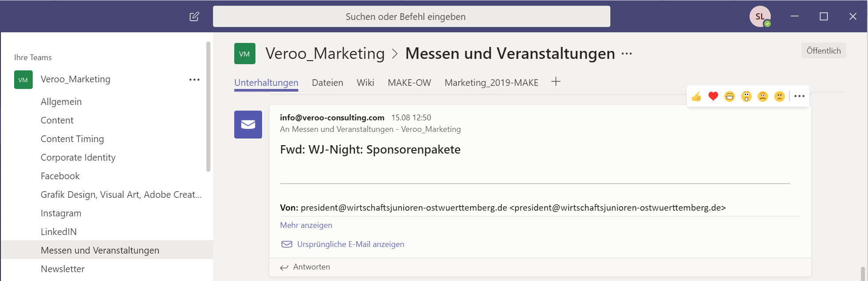Click the Ihre Teams heading
The image size is (868, 281).
coord(33,58)
